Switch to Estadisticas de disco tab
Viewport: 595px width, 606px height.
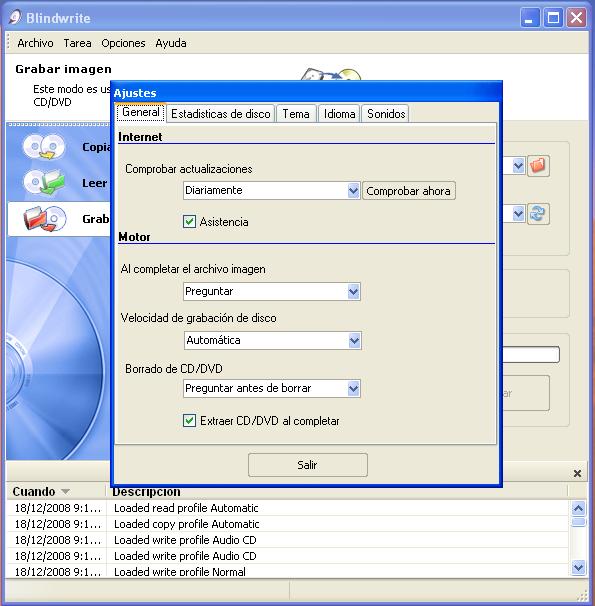point(221,114)
